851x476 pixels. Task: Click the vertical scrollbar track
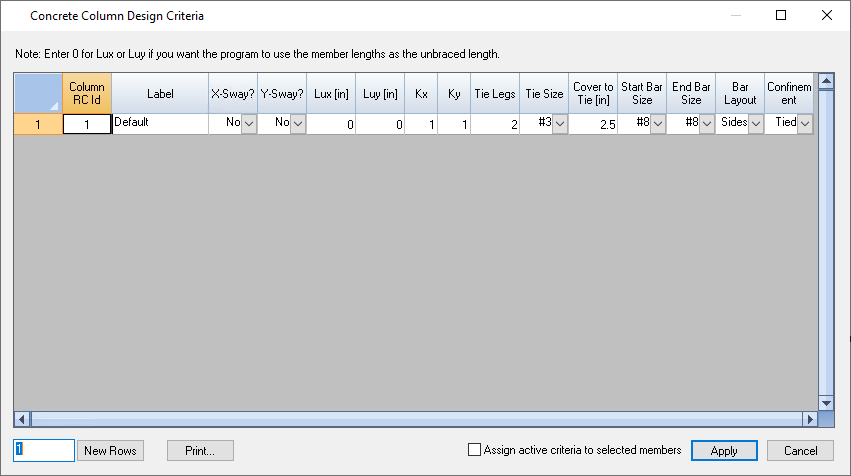click(826, 242)
